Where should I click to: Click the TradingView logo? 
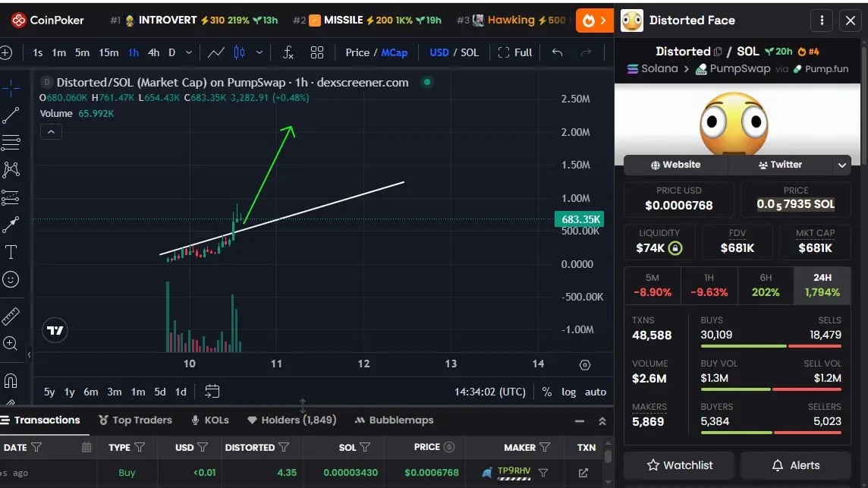(x=55, y=331)
